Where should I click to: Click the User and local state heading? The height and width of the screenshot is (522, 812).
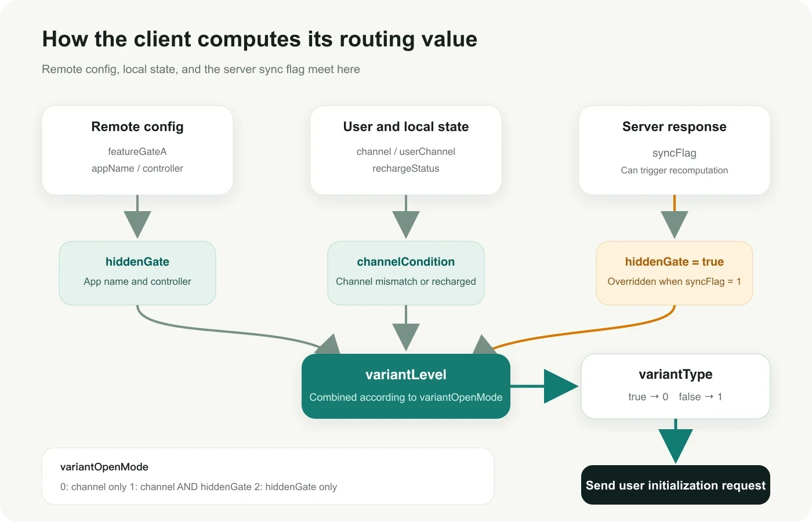(406, 126)
